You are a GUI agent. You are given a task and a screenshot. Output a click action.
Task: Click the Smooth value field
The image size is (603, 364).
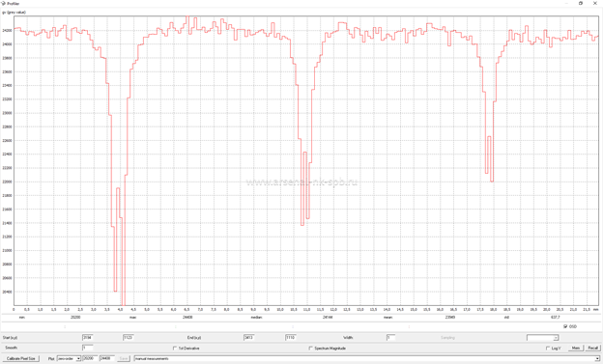pos(87,348)
